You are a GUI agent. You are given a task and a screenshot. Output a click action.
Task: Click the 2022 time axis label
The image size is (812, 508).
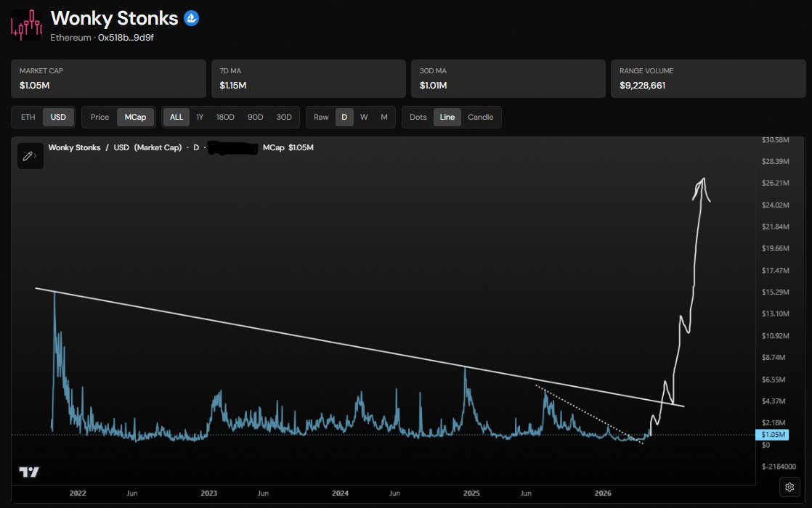click(x=78, y=493)
